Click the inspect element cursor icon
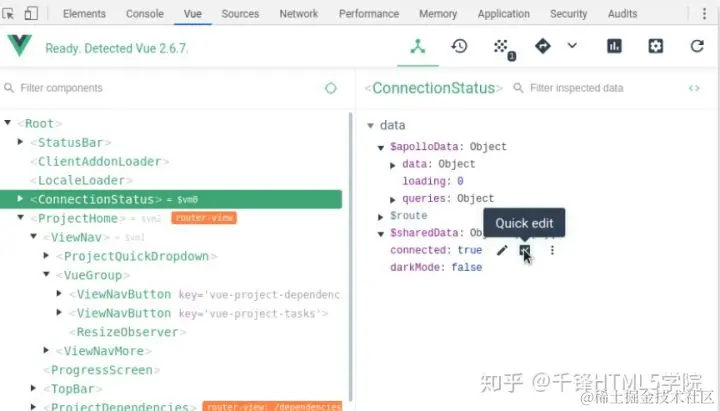720x411 pixels. [8, 14]
